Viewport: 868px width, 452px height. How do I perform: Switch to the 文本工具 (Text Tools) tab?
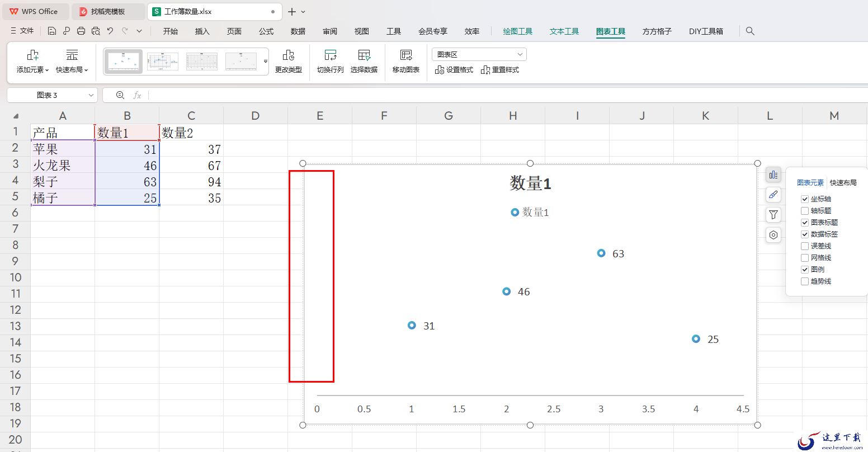(x=564, y=31)
